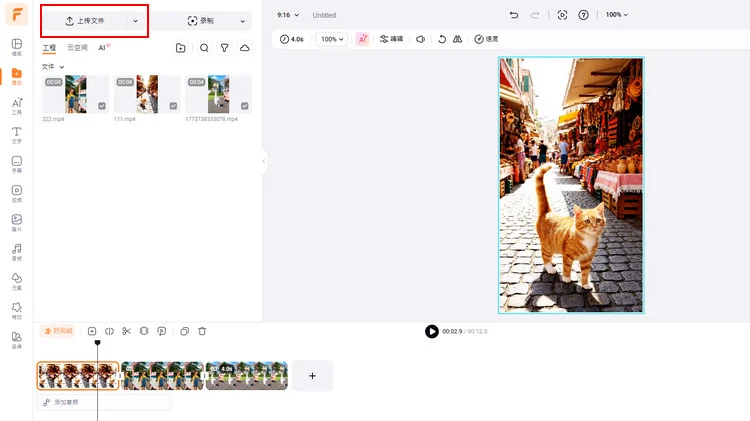Click the scissors split icon in timeline toolbar
Viewport: 750px width, 421px height.
pos(127,331)
